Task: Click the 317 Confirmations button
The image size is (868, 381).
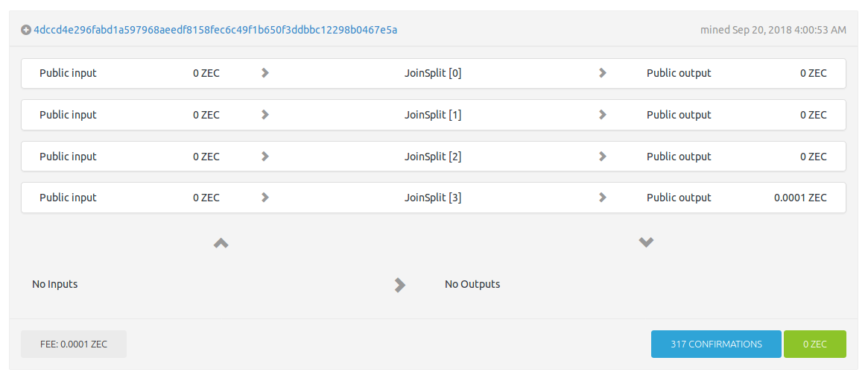Action: point(716,344)
